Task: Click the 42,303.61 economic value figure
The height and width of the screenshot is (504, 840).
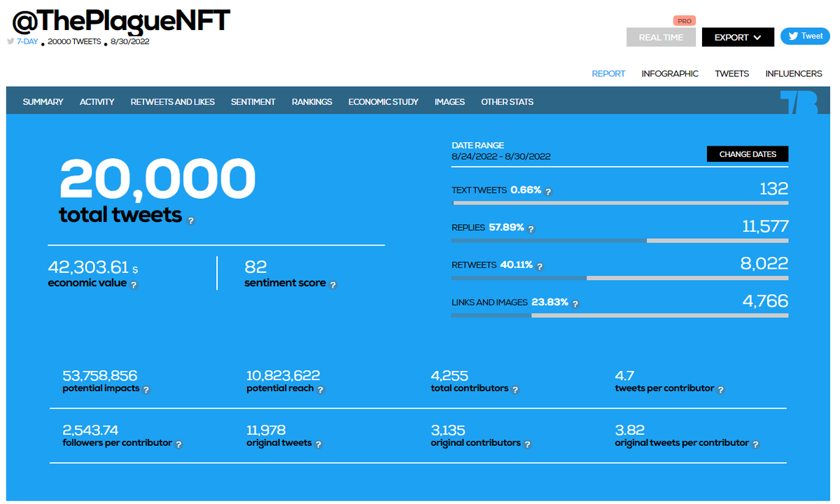Action: (x=88, y=267)
